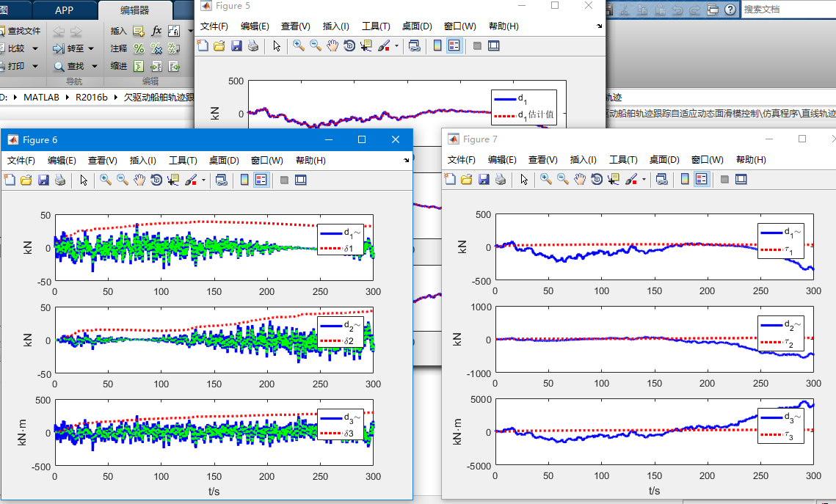
Task: Select Zoom In tool in Figure 7
Action: click(546, 180)
